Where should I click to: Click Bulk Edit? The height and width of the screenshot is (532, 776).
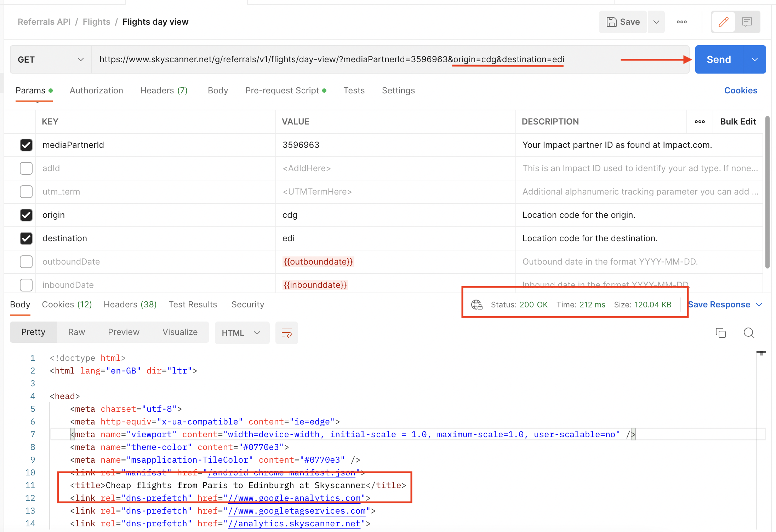click(x=738, y=122)
